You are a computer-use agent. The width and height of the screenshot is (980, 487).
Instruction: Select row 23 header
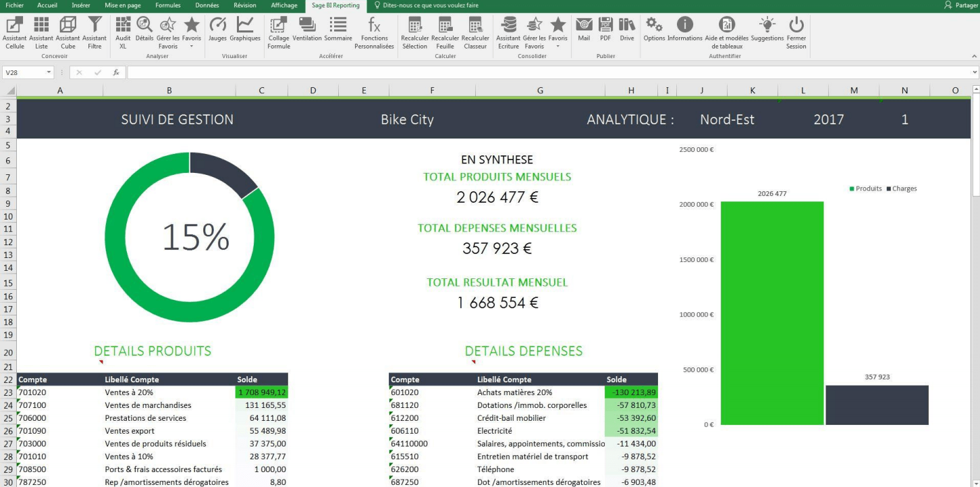click(8, 392)
